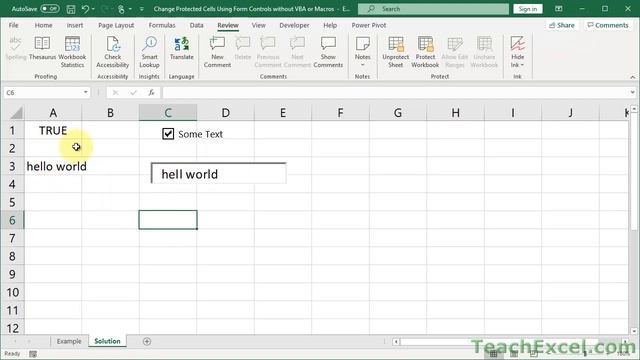Select column A header
This screenshot has height=360, width=640.
53,113
